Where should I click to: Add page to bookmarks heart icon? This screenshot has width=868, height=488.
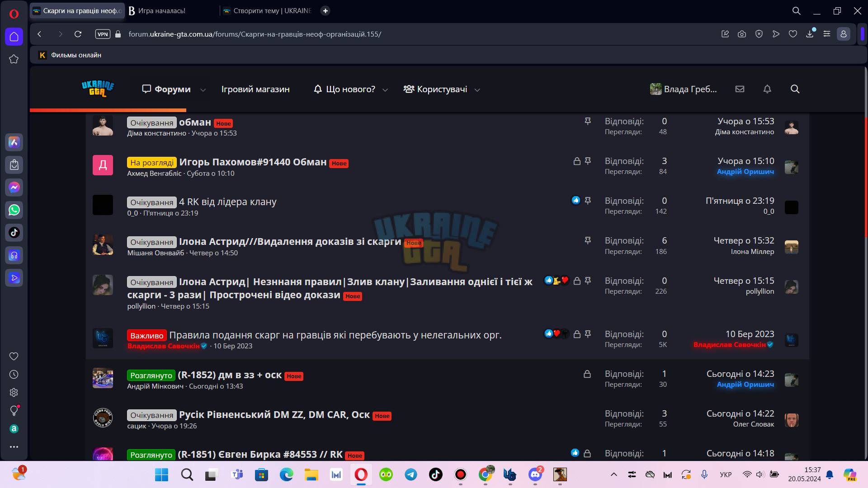click(793, 34)
